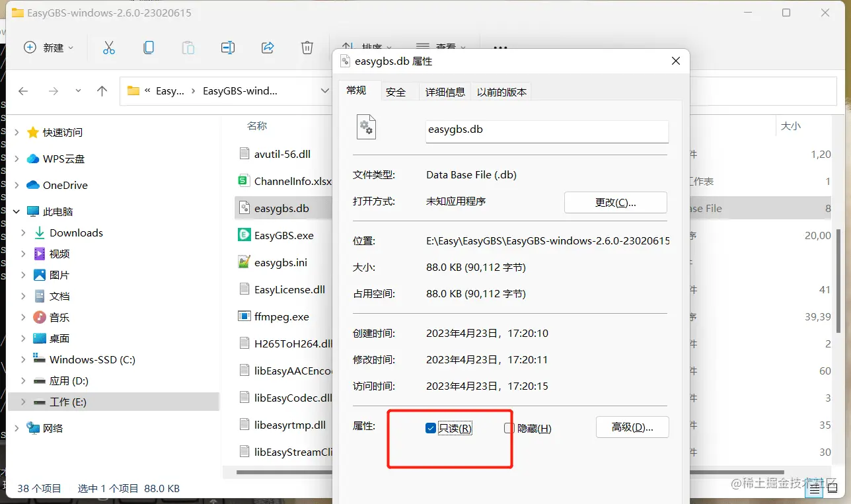Click the Easy... breadcrumb in address bar
Viewport: 851px width, 504px height.
(170, 91)
